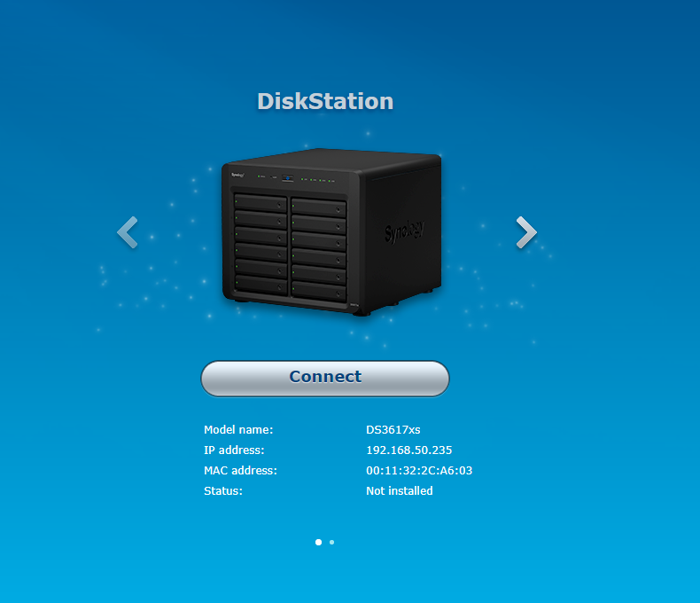This screenshot has width=700, height=603.
Task: Select the IP address 192.168.50.235
Action: click(x=408, y=450)
